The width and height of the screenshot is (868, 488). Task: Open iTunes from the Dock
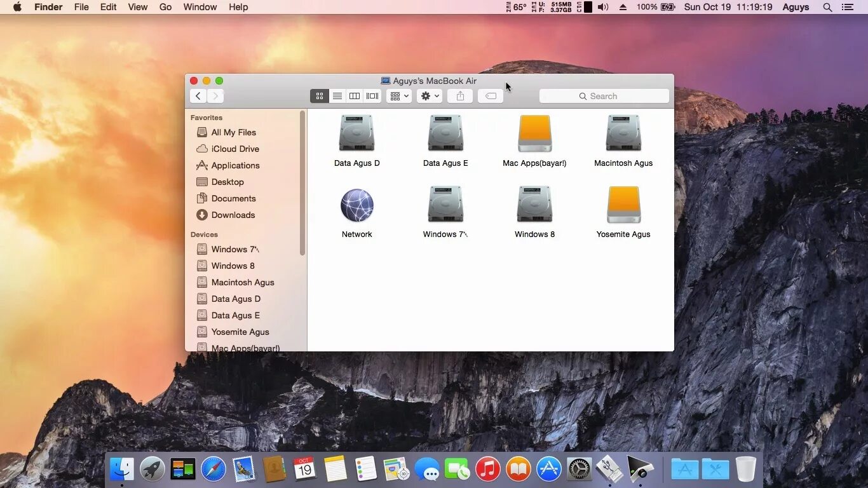click(x=488, y=470)
